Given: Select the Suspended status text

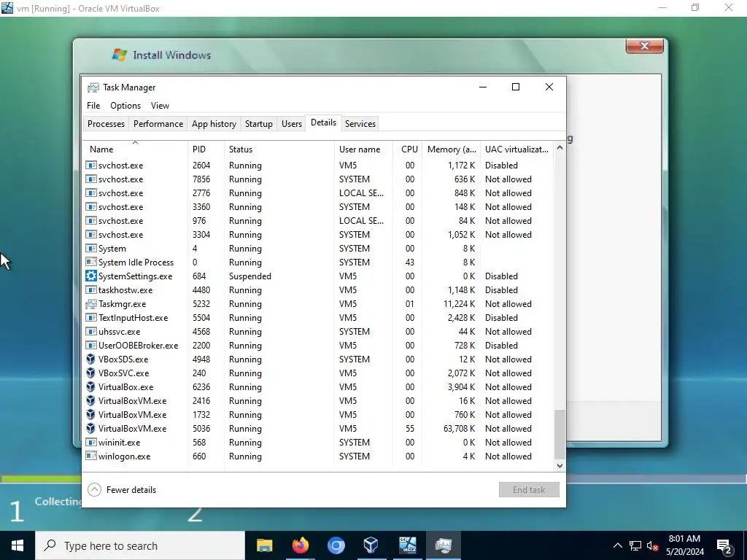Looking at the screenshot, I should pos(250,276).
